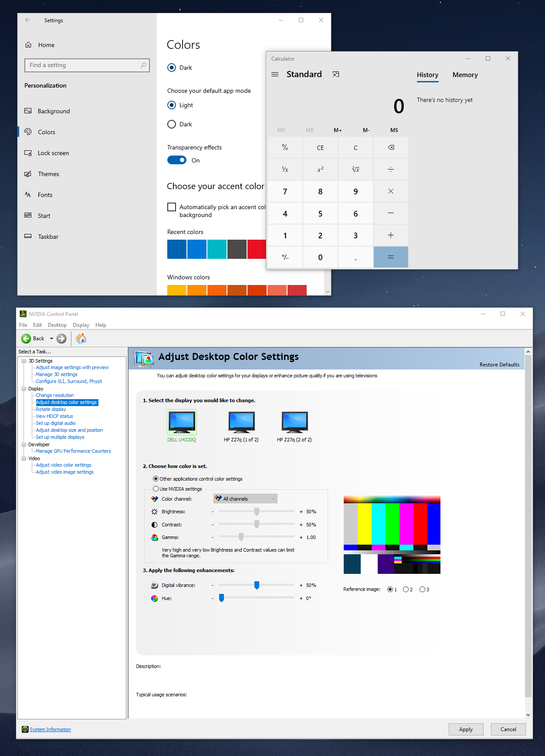545x756 pixels.
Task: Pick the red swatch in Recent colors
Action: [x=256, y=249]
